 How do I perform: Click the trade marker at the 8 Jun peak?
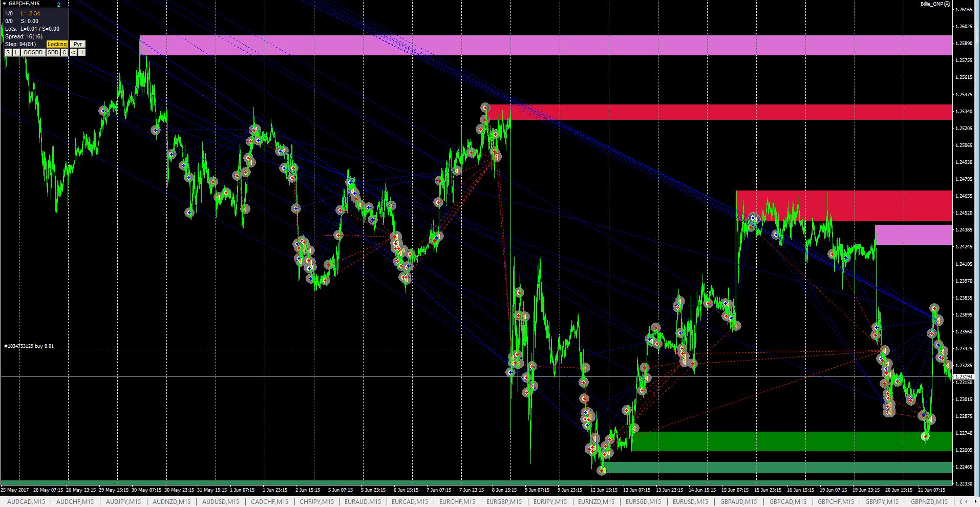tap(485, 108)
